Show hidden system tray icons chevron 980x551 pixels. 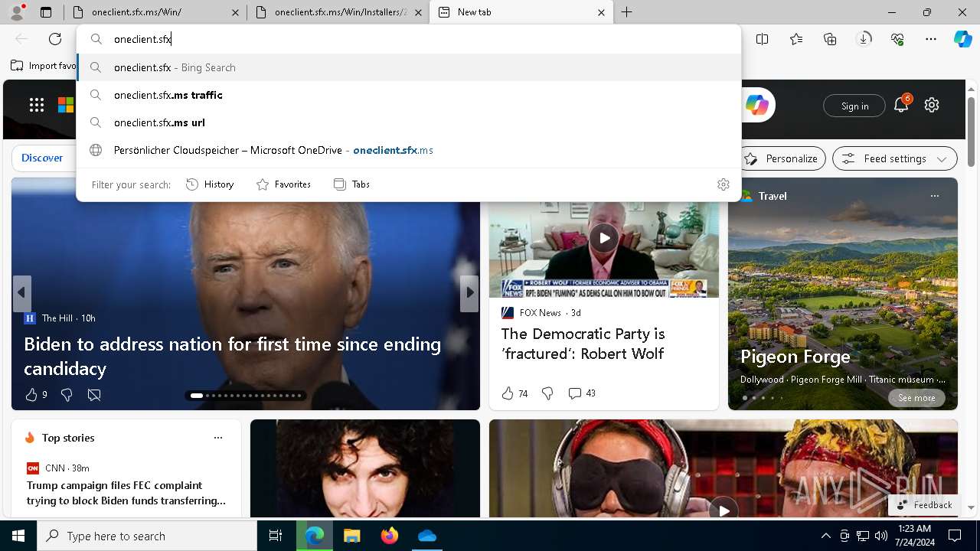[x=825, y=536]
